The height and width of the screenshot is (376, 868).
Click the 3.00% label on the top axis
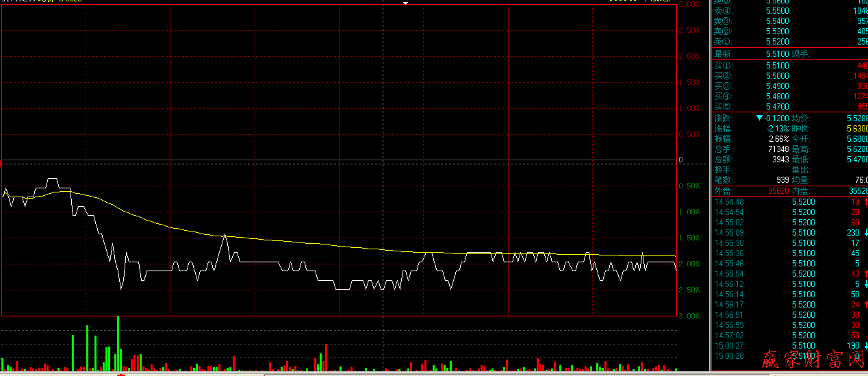coord(688,4)
